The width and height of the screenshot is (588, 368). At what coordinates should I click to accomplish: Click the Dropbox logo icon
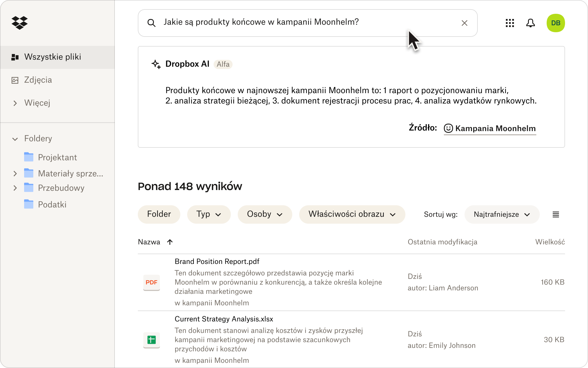pos(20,23)
